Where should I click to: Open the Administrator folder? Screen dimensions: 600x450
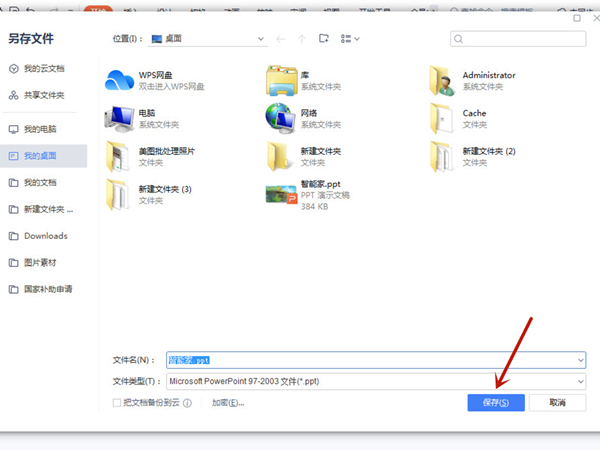(x=442, y=80)
